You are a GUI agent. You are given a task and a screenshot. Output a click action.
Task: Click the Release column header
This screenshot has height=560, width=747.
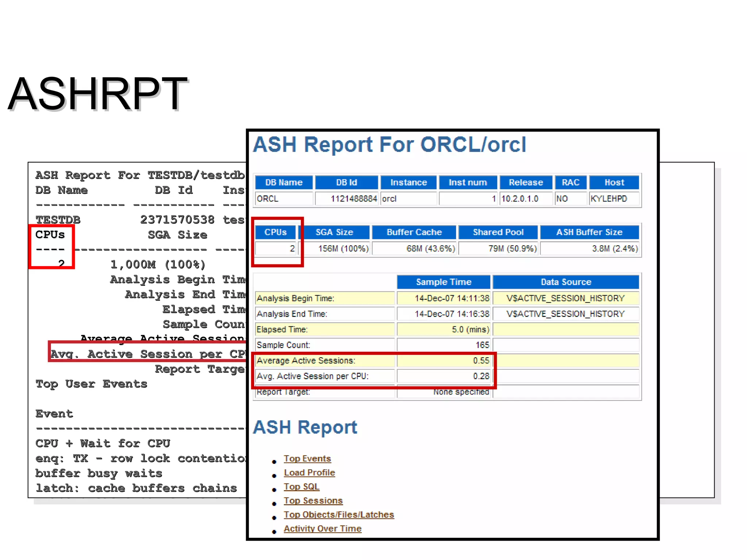click(x=526, y=182)
